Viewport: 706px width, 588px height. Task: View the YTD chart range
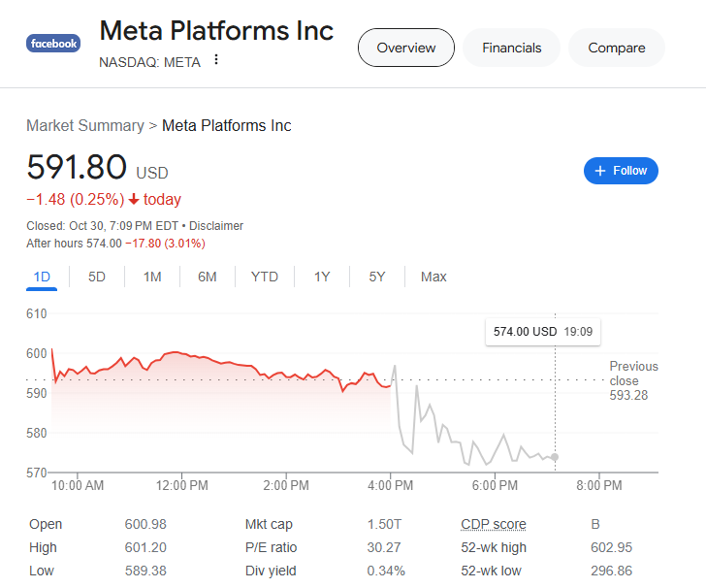pyautogui.click(x=265, y=277)
